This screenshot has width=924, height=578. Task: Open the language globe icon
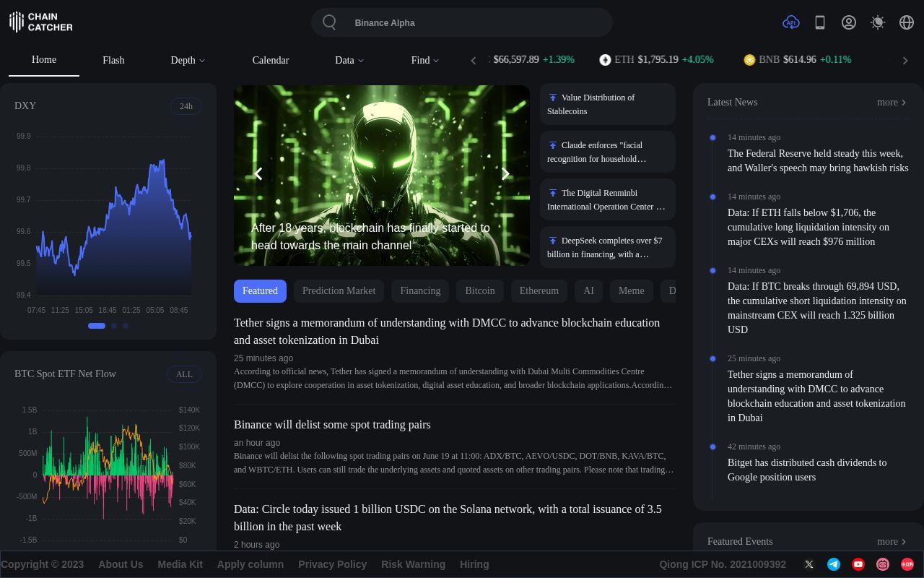pyautogui.click(x=907, y=22)
